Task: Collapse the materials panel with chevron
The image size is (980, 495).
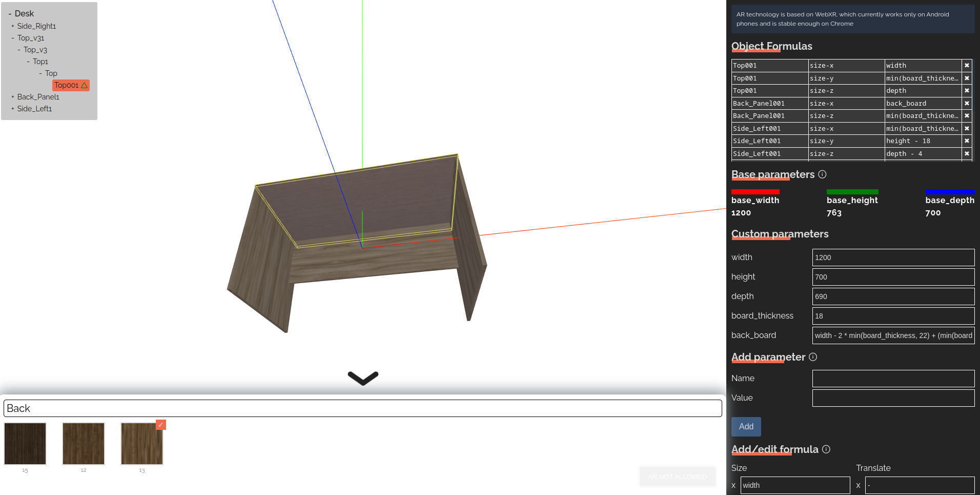Action: coord(363,378)
